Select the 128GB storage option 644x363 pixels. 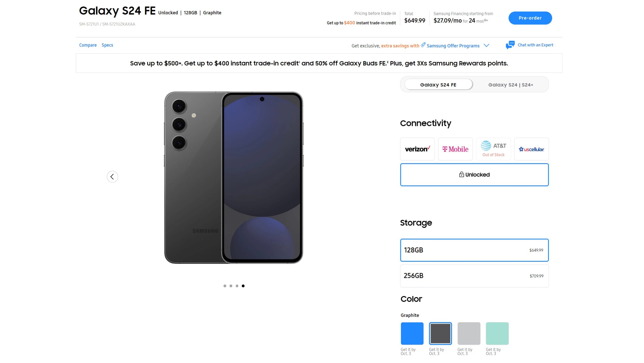coord(474,250)
